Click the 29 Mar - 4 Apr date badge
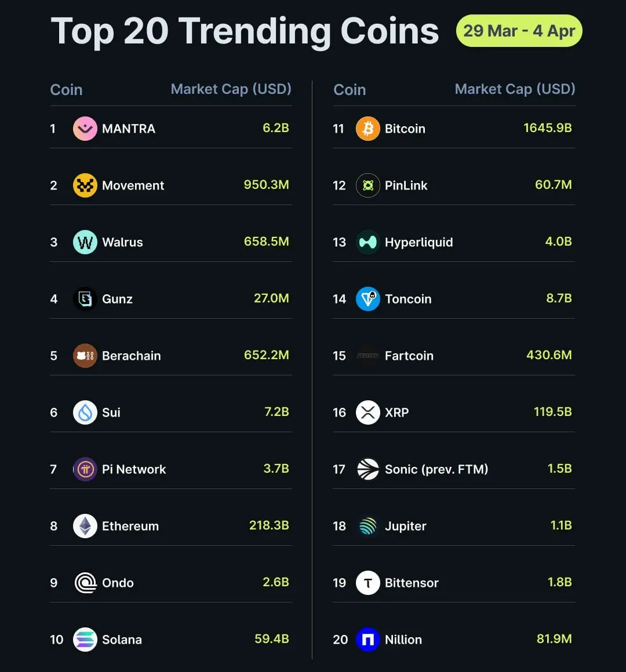This screenshot has width=626, height=672. tap(519, 31)
